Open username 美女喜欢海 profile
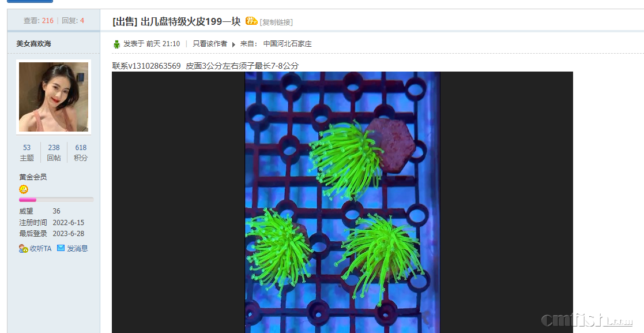Viewport: 644px width, 333px height. (x=33, y=44)
